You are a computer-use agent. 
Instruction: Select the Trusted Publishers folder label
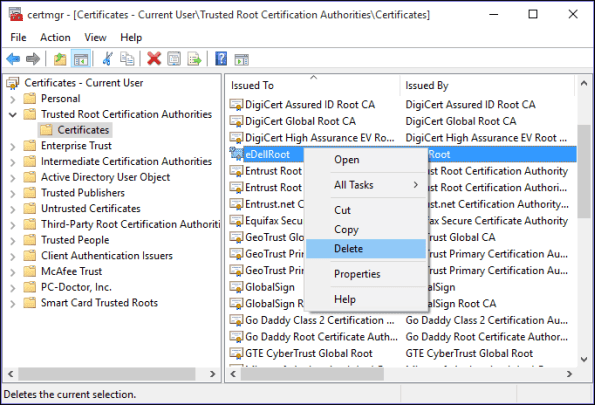(83, 193)
